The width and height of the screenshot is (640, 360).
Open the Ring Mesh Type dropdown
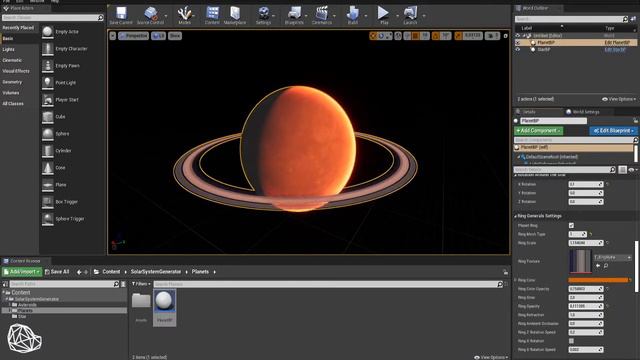coord(578,234)
